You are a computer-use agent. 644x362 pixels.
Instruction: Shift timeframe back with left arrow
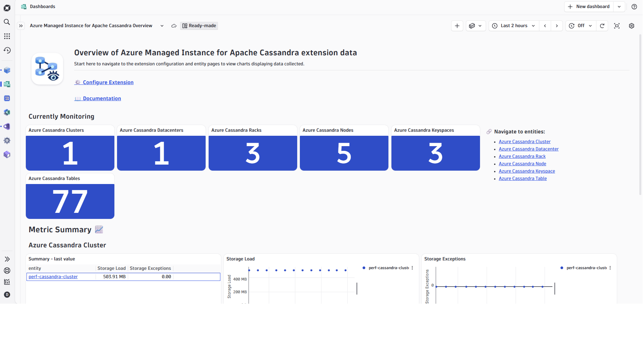(x=545, y=26)
